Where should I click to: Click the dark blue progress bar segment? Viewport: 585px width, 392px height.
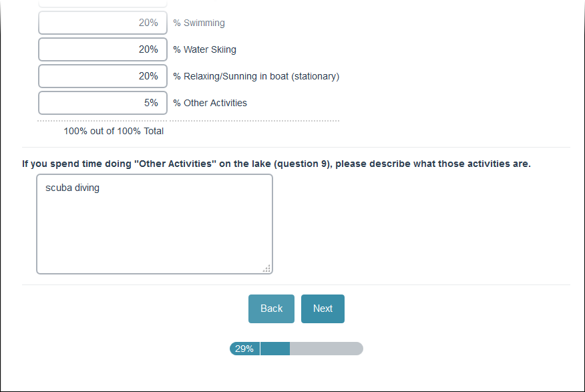275,349
